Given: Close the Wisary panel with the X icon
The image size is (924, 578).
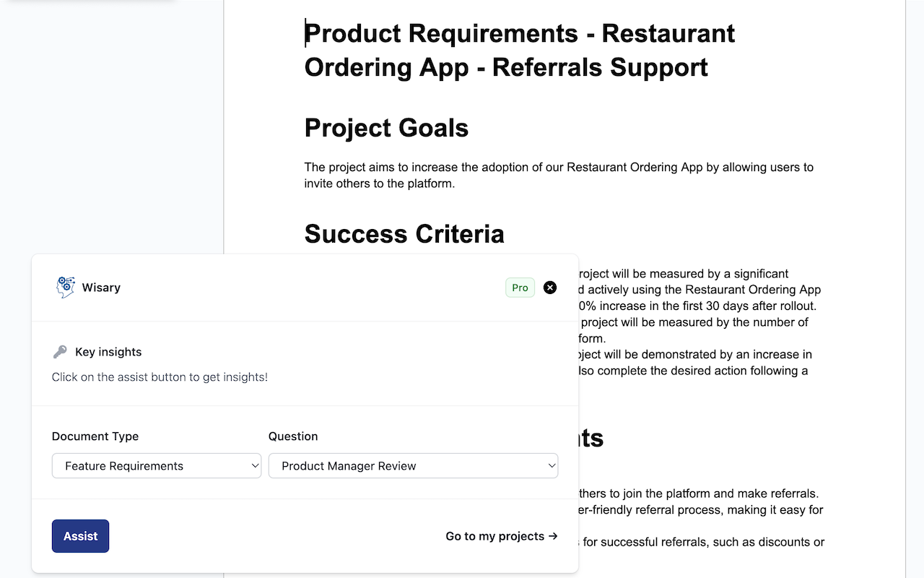Looking at the screenshot, I should click(550, 288).
